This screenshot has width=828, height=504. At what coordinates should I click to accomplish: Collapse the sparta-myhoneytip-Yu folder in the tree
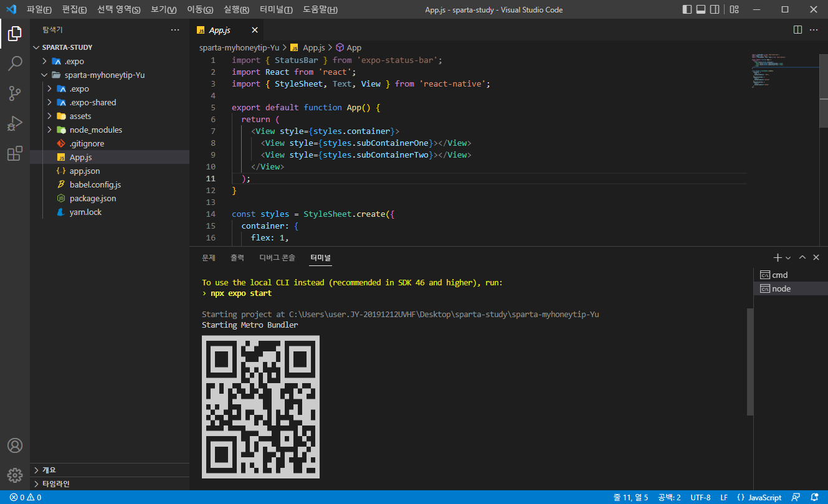click(x=110, y=75)
